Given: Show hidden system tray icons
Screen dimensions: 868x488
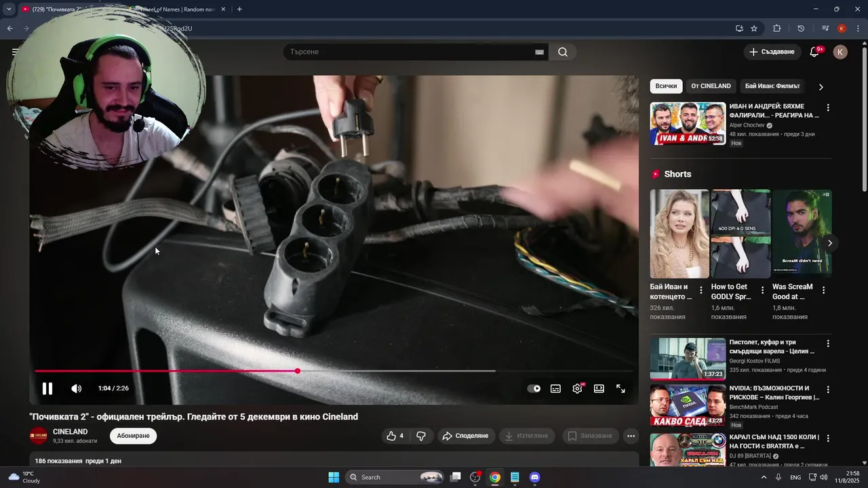Looking at the screenshot, I should click(x=764, y=477).
